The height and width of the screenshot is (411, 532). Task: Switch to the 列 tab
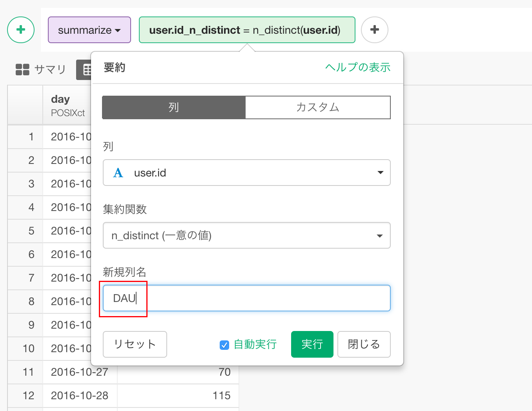tap(174, 107)
